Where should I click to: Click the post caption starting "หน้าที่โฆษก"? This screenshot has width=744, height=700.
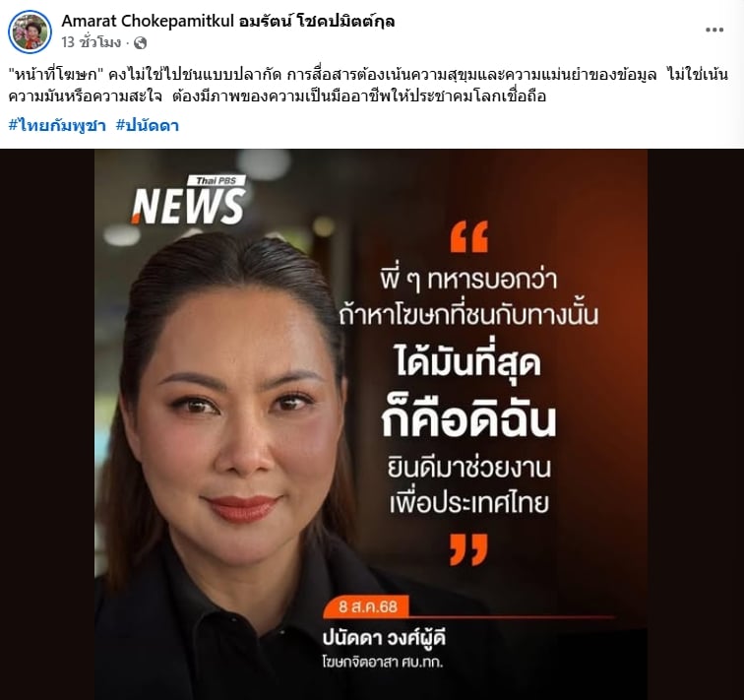[x=368, y=86]
